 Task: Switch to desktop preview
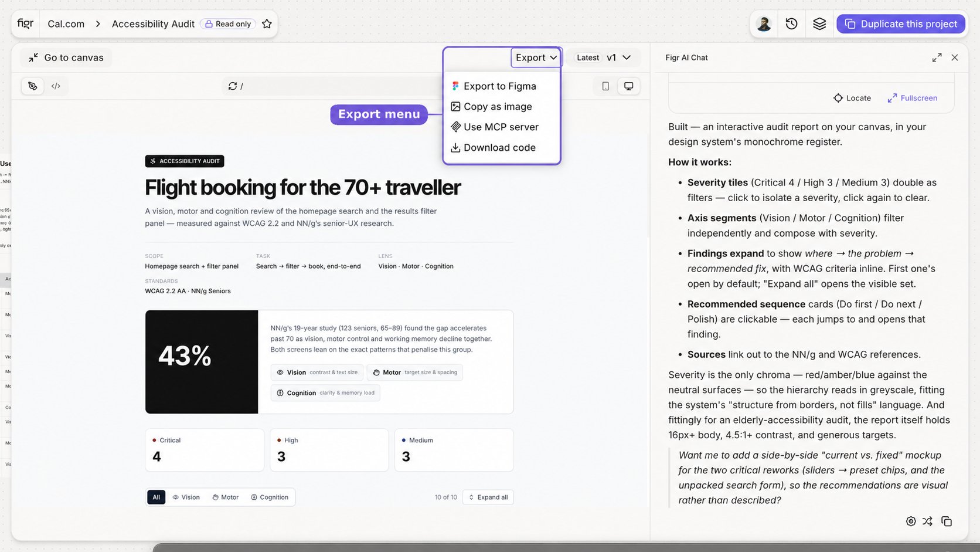[628, 86]
